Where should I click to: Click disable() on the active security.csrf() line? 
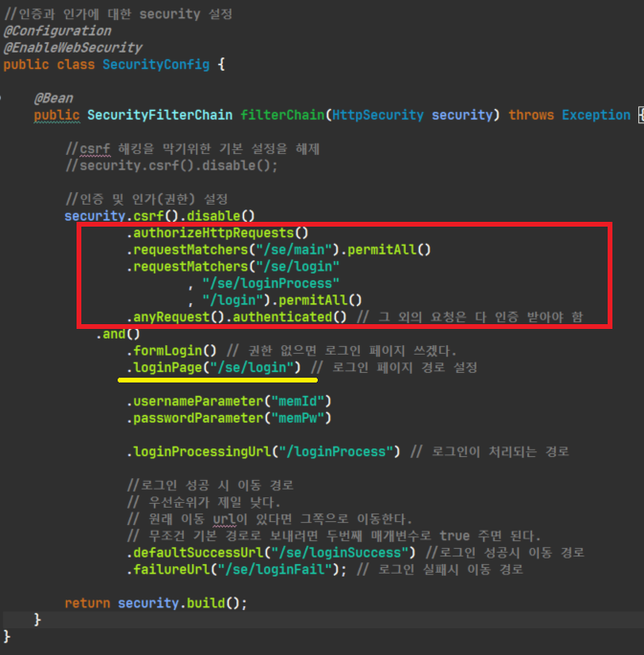click(221, 216)
